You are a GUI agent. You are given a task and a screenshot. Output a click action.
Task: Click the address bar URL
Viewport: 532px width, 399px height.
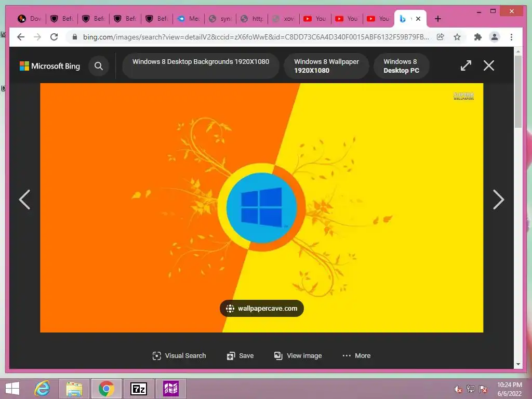pos(256,37)
